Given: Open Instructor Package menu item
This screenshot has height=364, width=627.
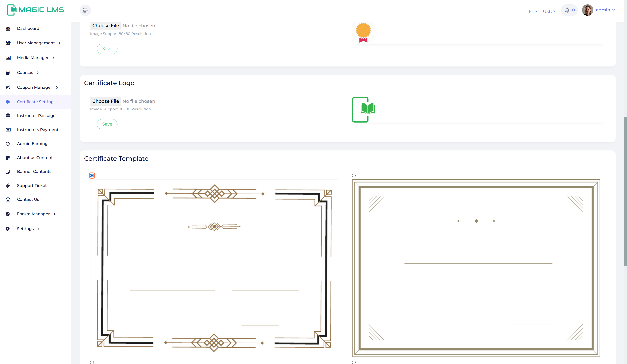Looking at the screenshot, I should click(36, 116).
